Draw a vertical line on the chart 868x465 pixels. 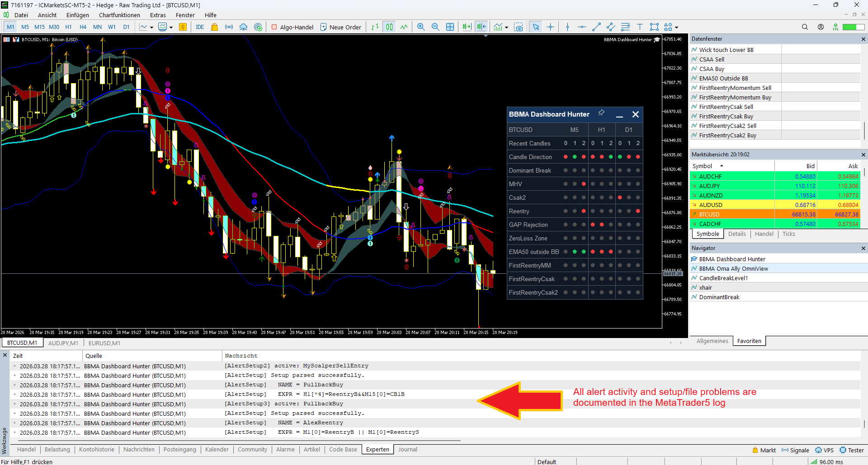[x=567, y=27]
